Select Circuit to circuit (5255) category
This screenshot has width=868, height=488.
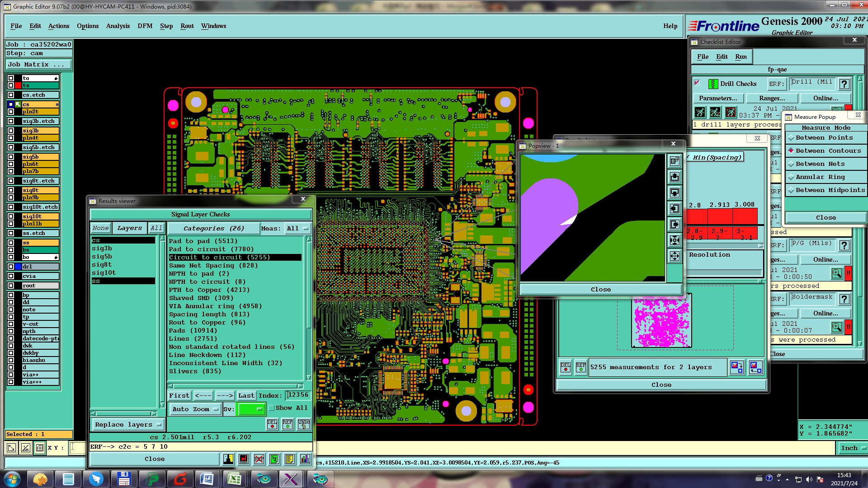(x=235, y=258)
